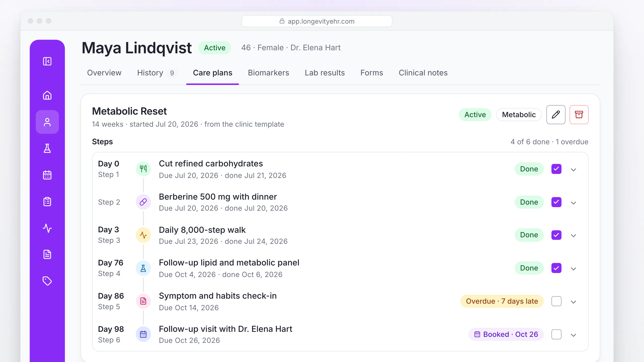The image size is (644, 362).
Task: Edit the Metabolic Reset plan with pencil
Action: point(556,115)
